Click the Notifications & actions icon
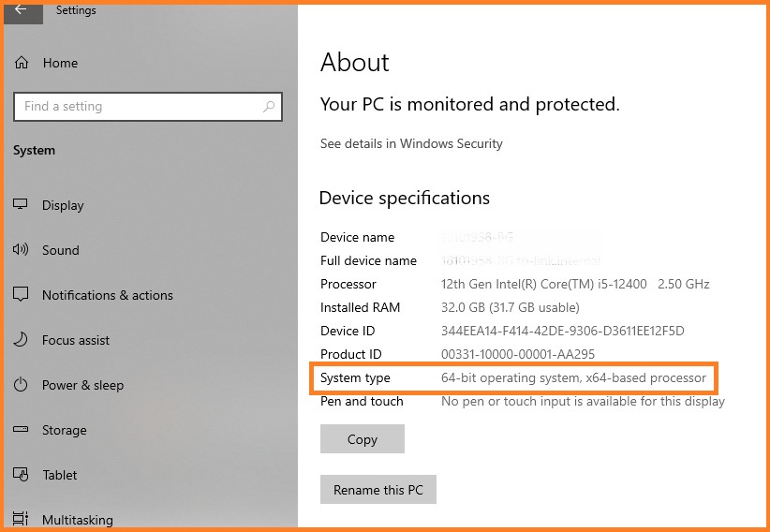770x532 pixels. [22, 295]
